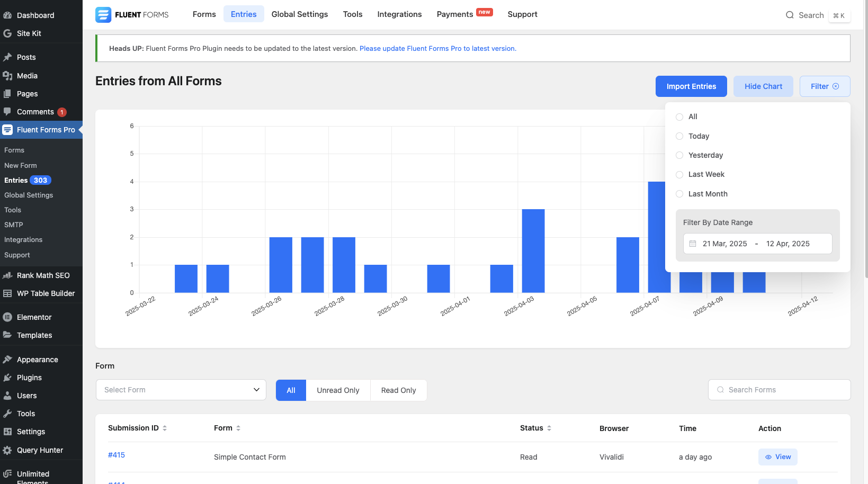Open the calendar icon in date range filter
This screenshot has height=484, width=868.
(x=693, y=244)
